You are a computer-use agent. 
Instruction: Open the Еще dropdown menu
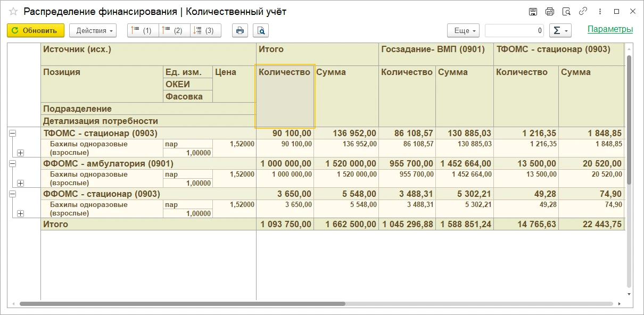pos(463,30)
